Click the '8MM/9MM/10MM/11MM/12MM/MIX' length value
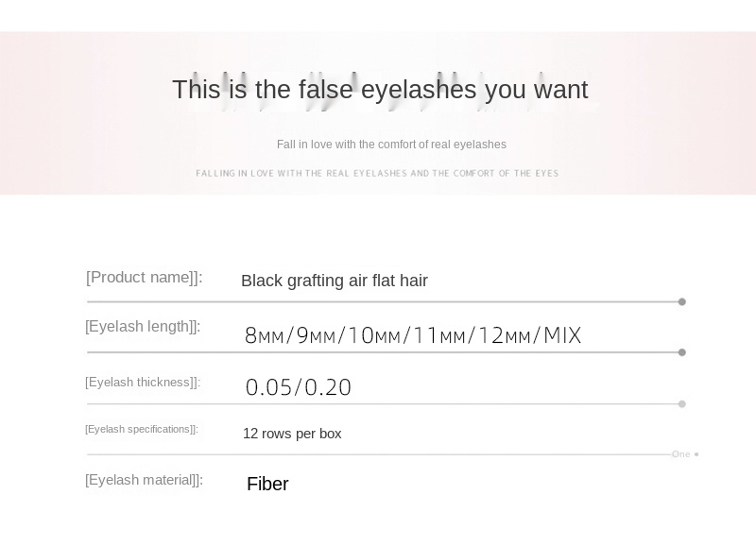 [413, 335]
